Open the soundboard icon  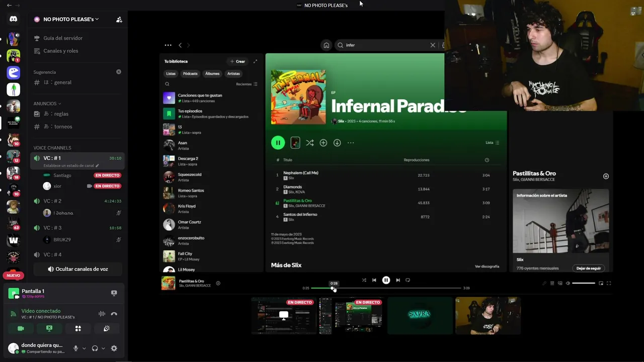tap(107, 328)
